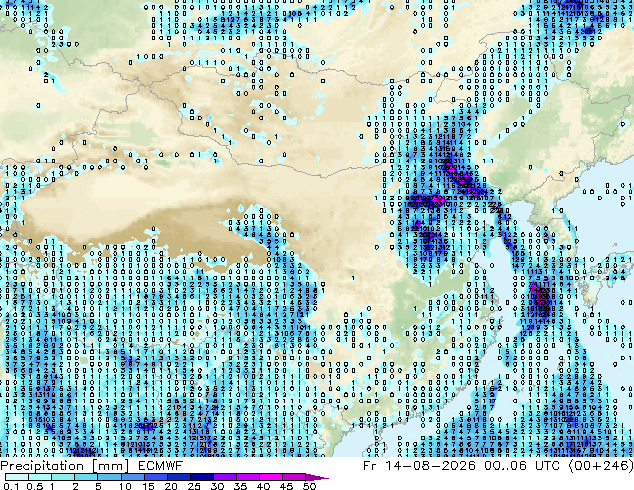The width and height of the screenshot is (634, 490).
Task: Click the 'Precipitation' title text
Action: 42,466
